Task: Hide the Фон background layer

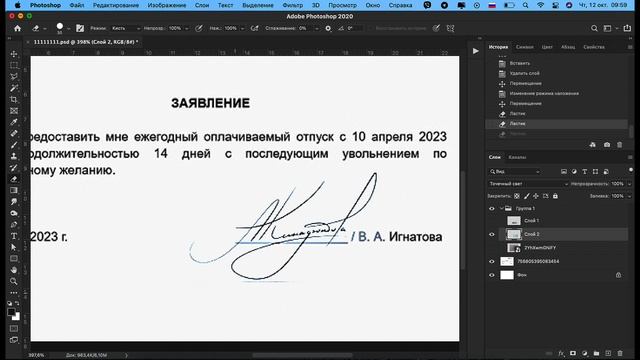Action: (492, 275)
